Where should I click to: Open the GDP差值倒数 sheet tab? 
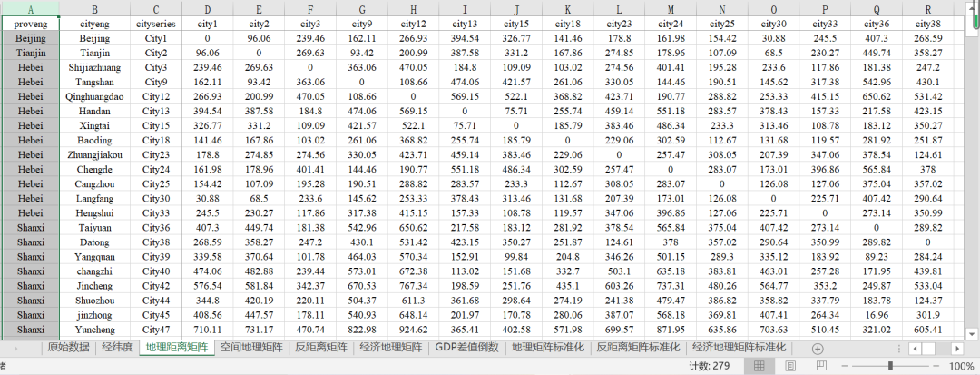(467, 348)
